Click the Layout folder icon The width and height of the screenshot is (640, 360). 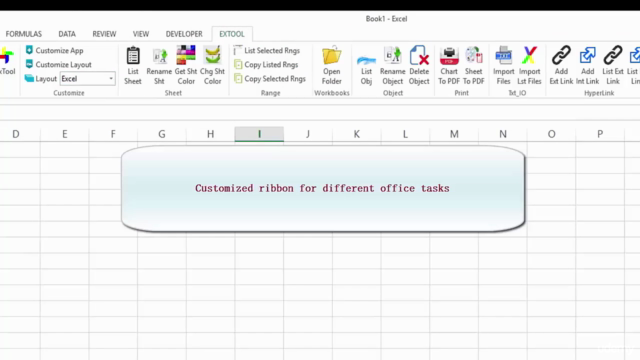29,78
